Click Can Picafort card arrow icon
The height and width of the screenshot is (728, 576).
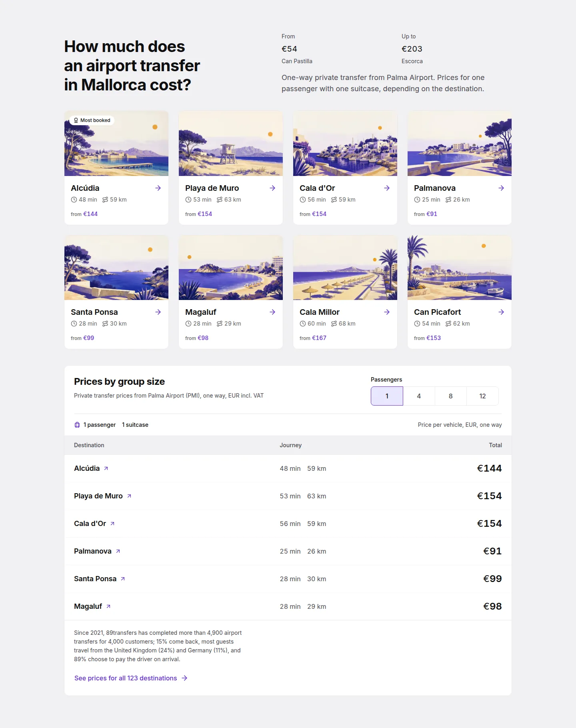coord(501,312)
